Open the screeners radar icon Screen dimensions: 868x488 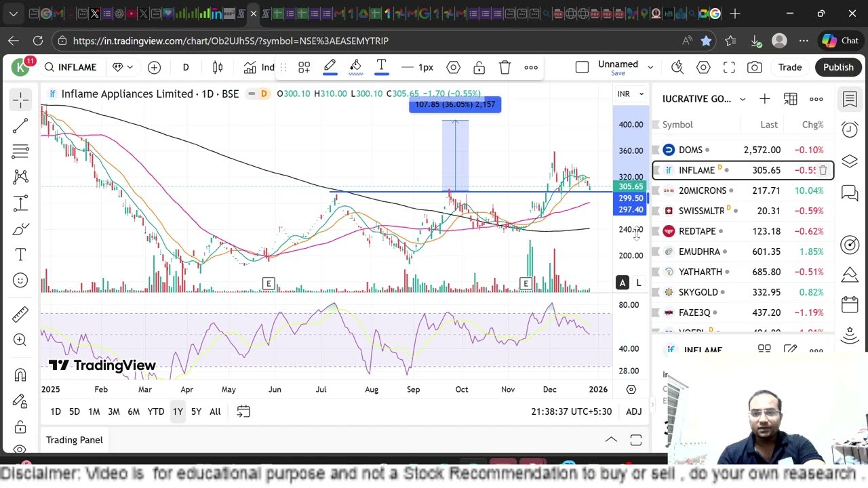tap(850, 245)
